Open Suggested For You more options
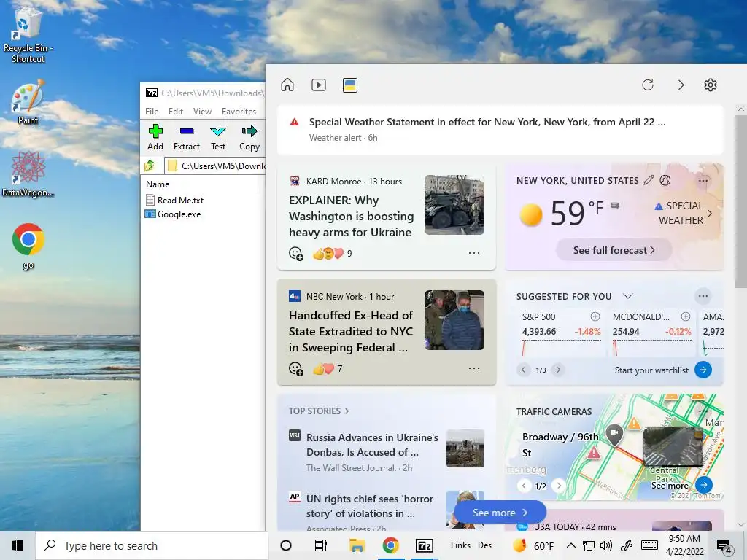The width and height of the screenshot is (747, 560). pos(703,296)
